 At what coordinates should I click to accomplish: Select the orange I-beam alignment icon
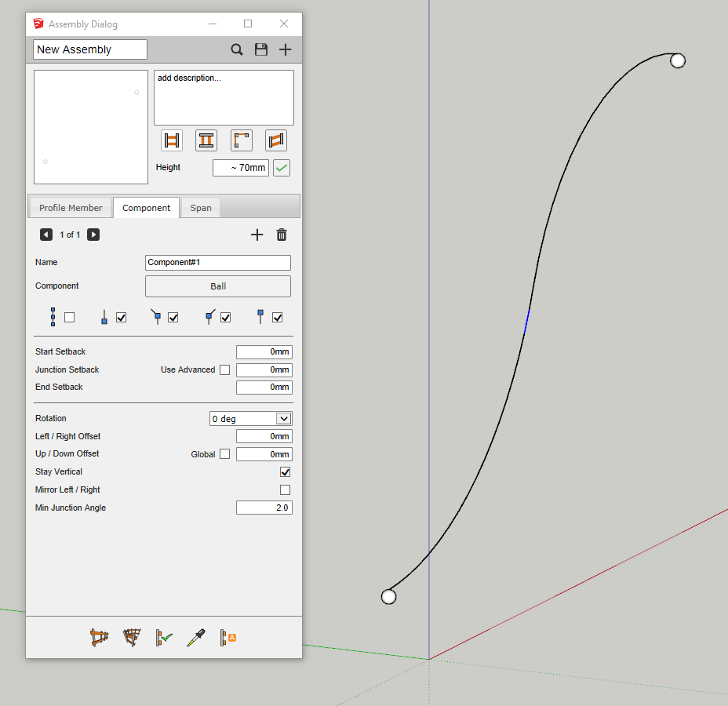click(206, 140)
